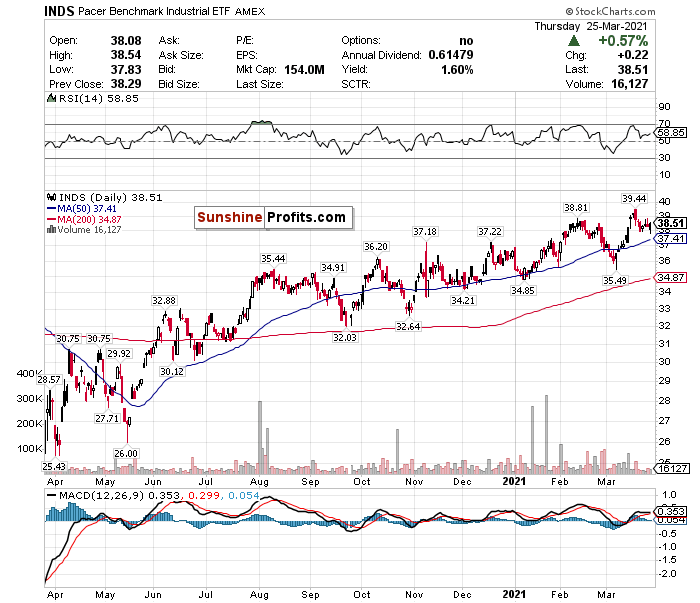
Task: Click the 0.353 MACD axis tag
Action: click(670, 512)
